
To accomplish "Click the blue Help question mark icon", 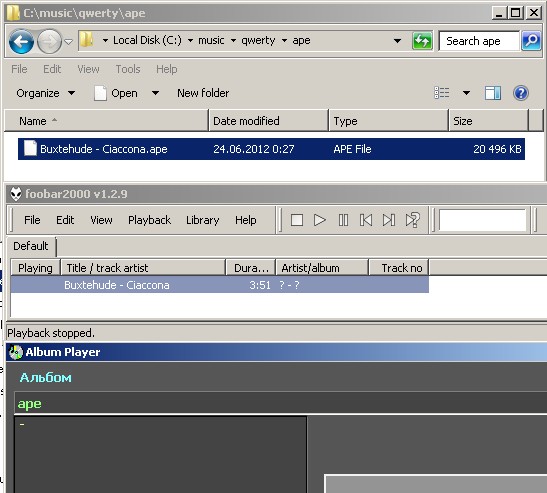I will [x=520, y=93].
